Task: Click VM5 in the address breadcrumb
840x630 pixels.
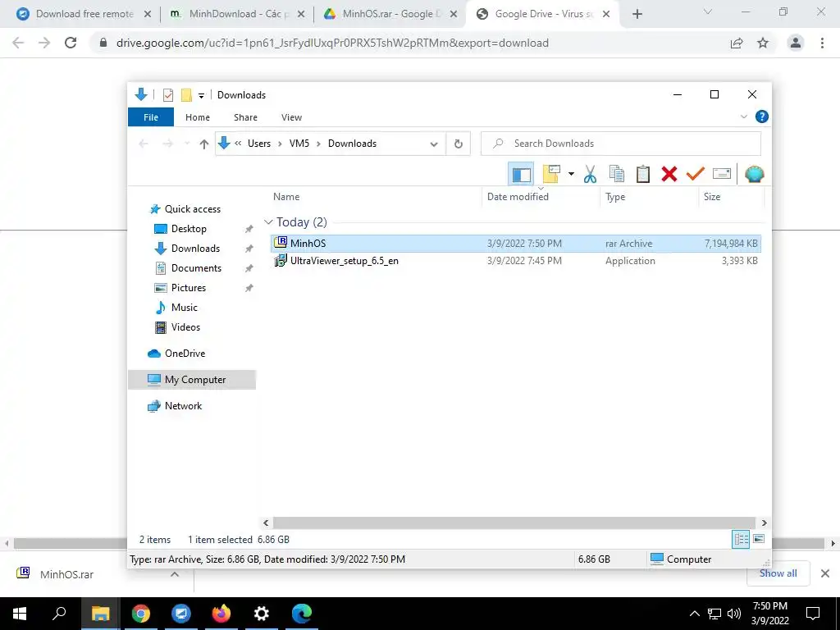Action: pos(299,144)
